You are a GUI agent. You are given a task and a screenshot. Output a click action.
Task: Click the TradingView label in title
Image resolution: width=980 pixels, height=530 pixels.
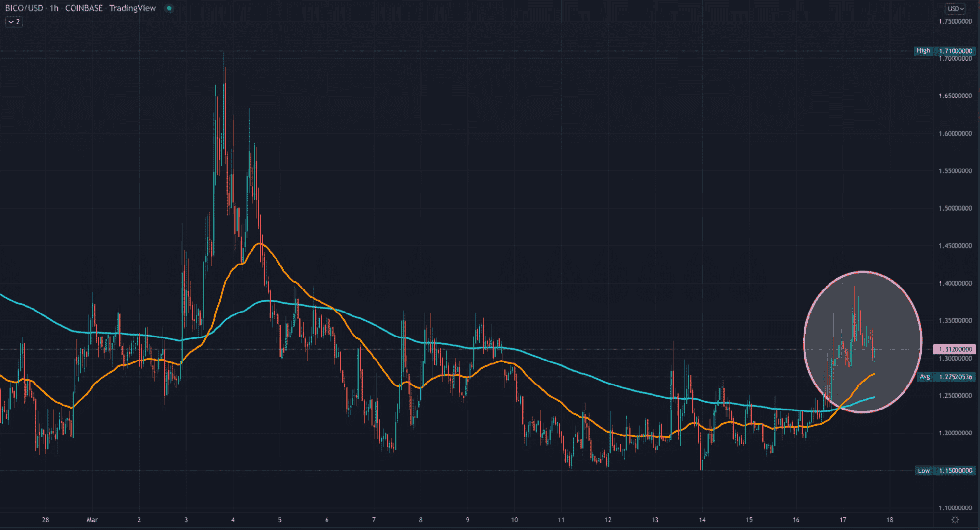point(132,8)
